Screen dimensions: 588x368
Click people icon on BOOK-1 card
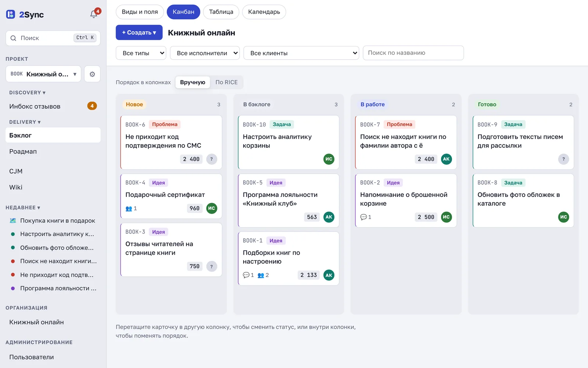point(261,275)
